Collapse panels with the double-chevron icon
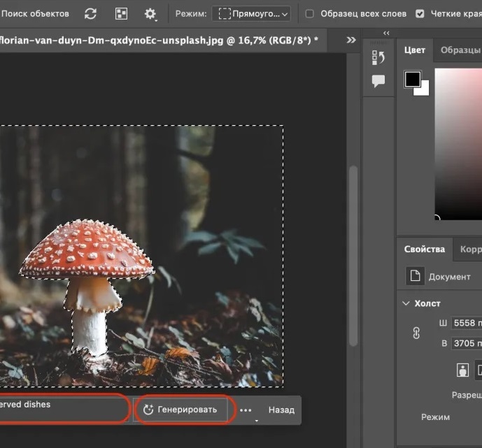Viewport: 482px width, 448px height. (x=386, y=33)
